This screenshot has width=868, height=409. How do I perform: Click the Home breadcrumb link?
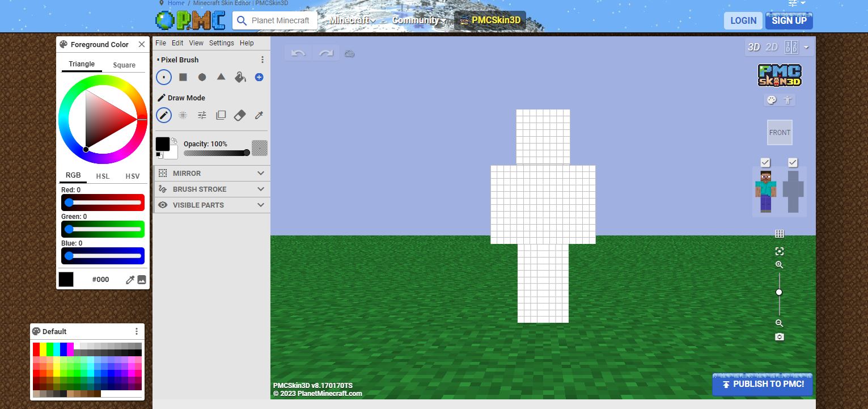coord(176,3)
